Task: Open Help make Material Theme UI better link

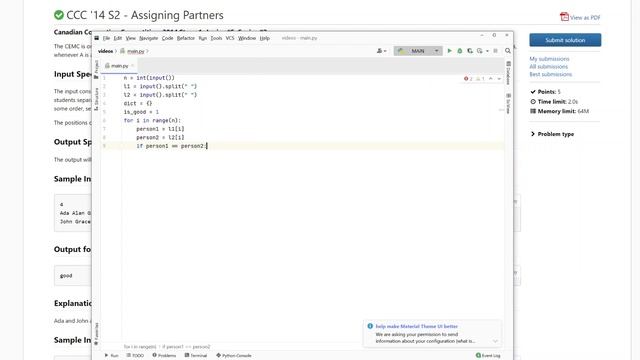Action: click(x=416, y=326)
